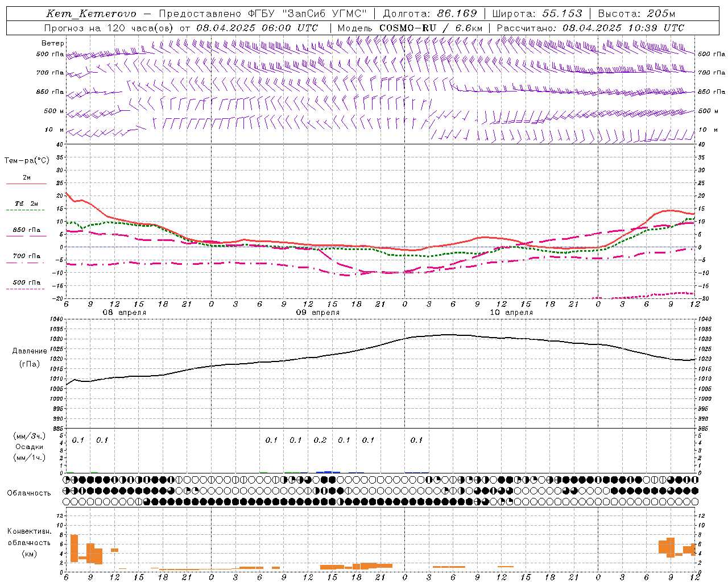Click the tallest orange convective bar on 08 апреля
Image resolution: width=728 pixels, height=582 pixels.
click(x=74, y=548)
